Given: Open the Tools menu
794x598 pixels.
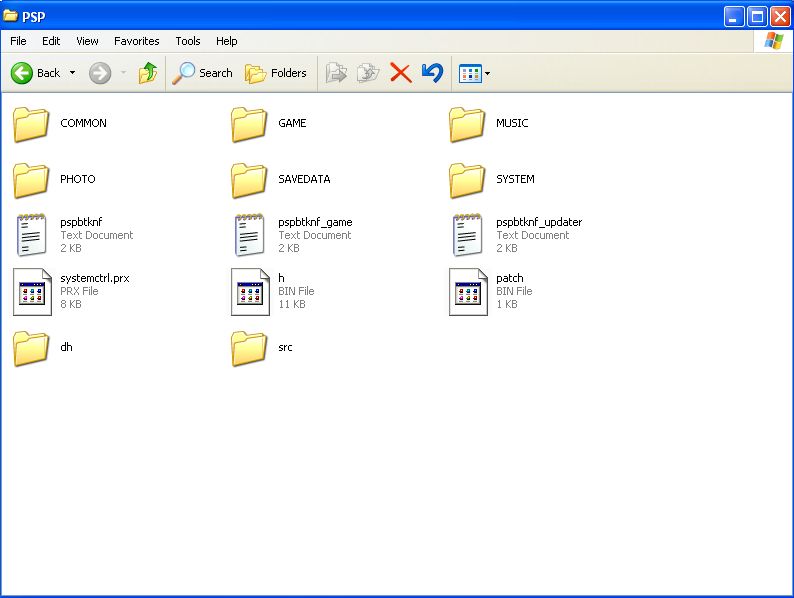Looking at the screenshot, I should tap(188, 41).
